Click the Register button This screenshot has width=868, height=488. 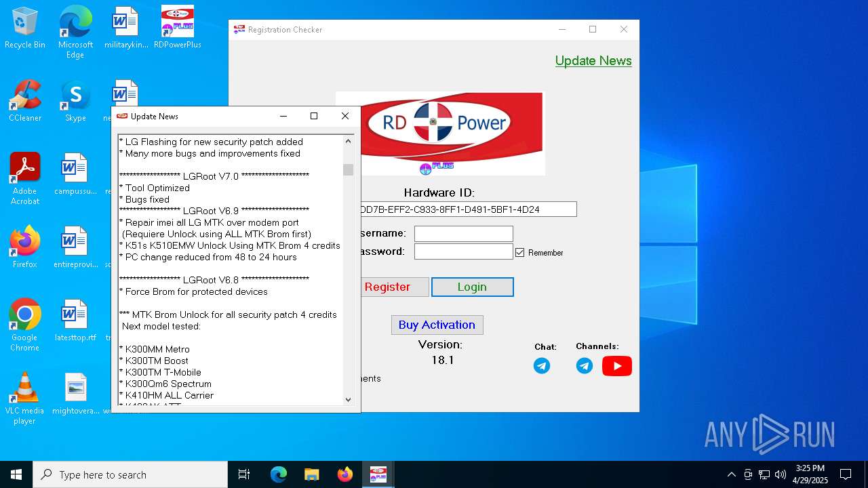tap(395, 287)
